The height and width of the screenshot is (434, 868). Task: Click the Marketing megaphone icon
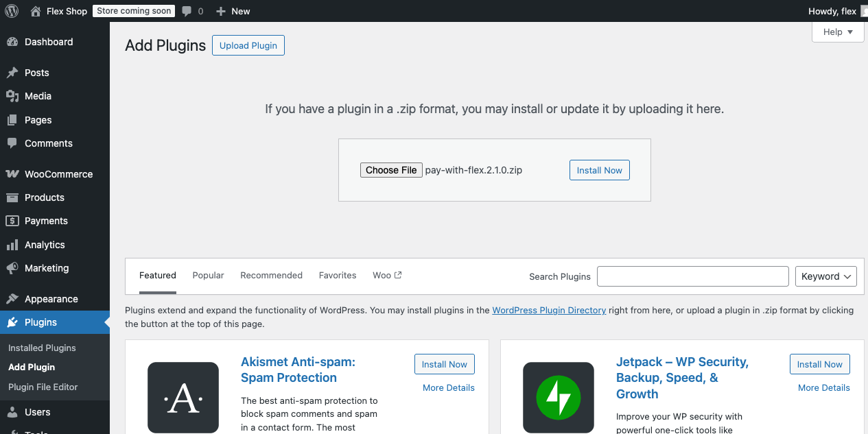[x=12, y=268]
